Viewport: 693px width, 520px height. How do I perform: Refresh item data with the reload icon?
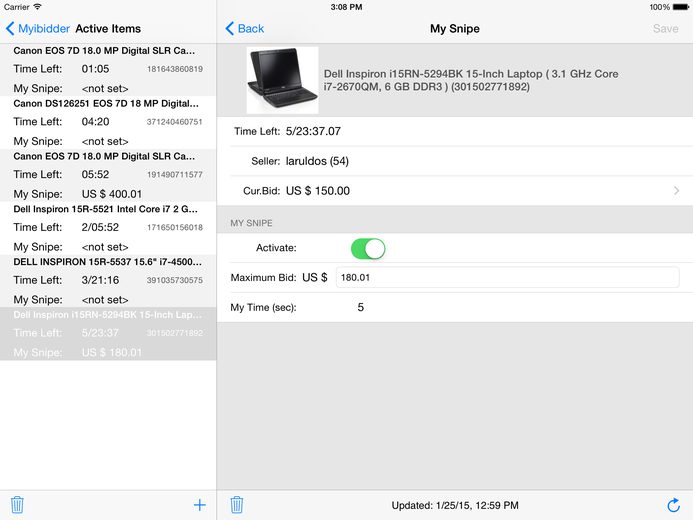pyautogui.click(x=673, y=505)
